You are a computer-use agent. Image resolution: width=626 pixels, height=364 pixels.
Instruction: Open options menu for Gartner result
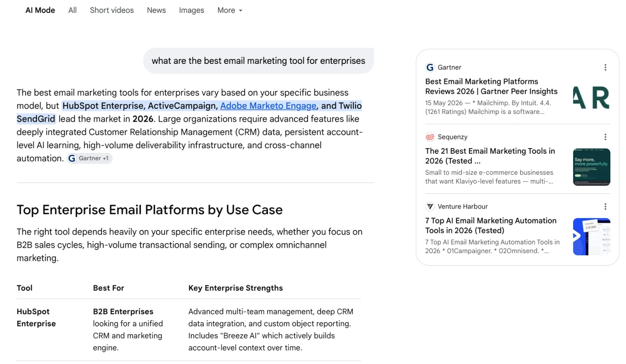[x=605, y=67]
